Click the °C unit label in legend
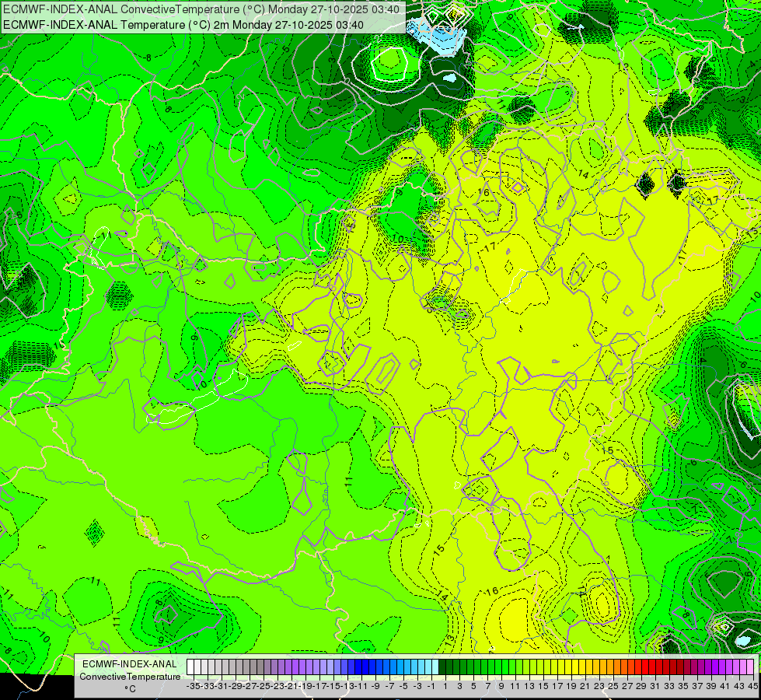 pos(130,689)
